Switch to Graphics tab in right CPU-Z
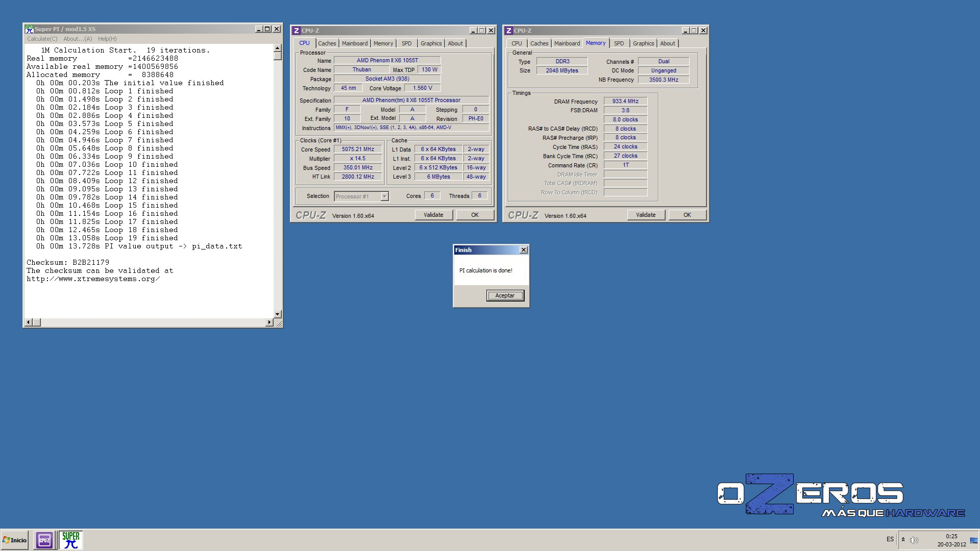980x551 pixels. coord(644,43)
